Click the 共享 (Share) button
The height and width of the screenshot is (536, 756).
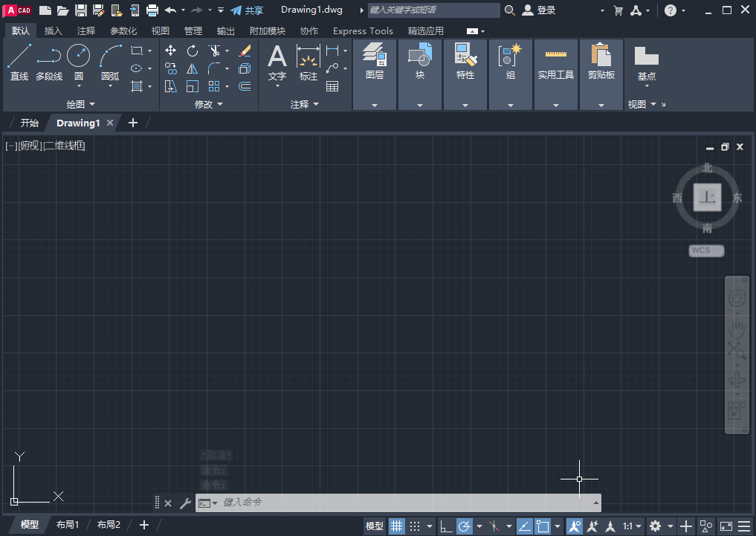click(247, 10)
